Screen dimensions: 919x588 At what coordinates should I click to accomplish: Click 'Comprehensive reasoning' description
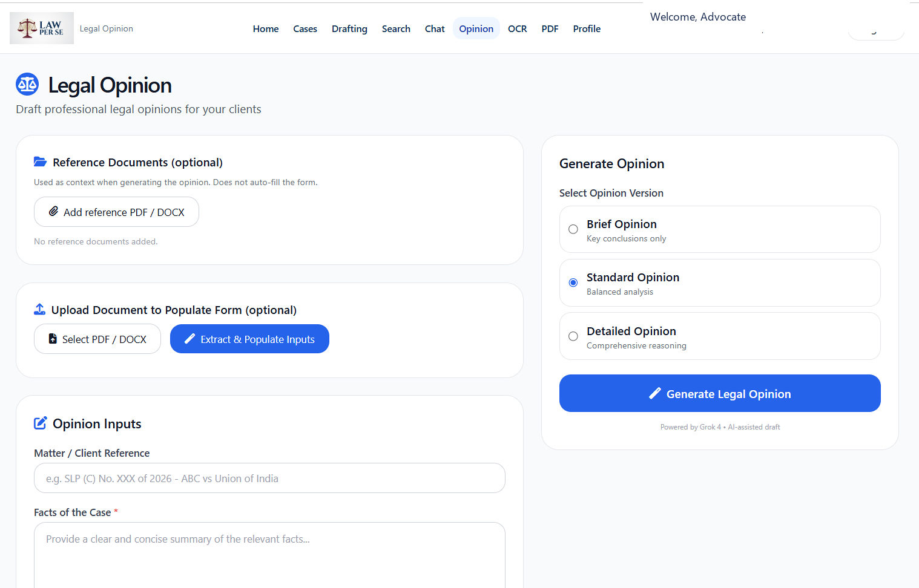tap(636, 346)
